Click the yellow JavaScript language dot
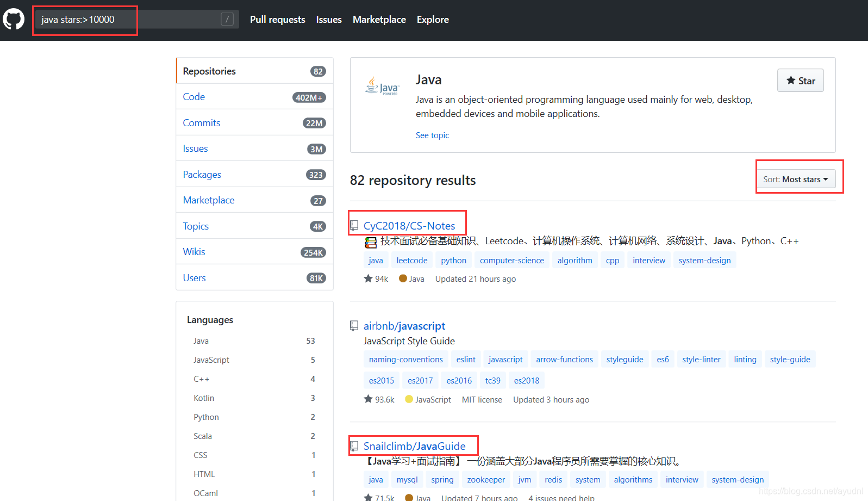The image size is (868, 501). [x=409, y=399]
